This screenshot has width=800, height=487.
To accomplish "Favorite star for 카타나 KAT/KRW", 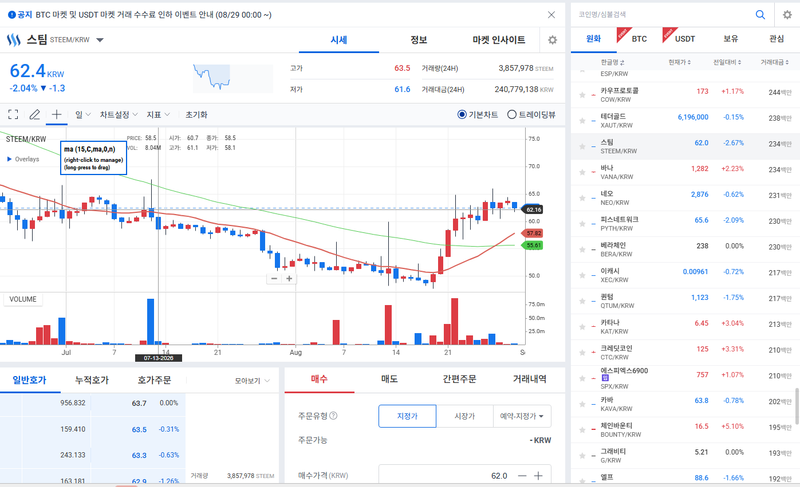I will tap(582, 327).
